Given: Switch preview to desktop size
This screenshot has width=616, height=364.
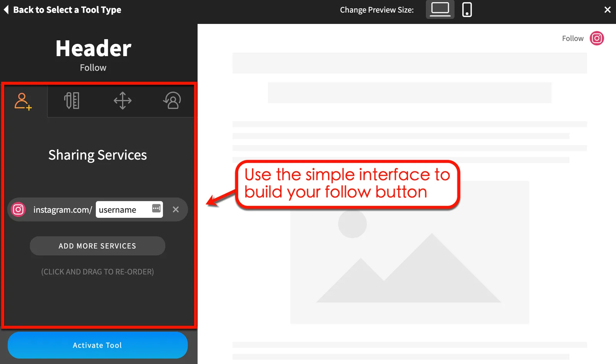Looking at the screenshot, I should (x=440, y=10).
